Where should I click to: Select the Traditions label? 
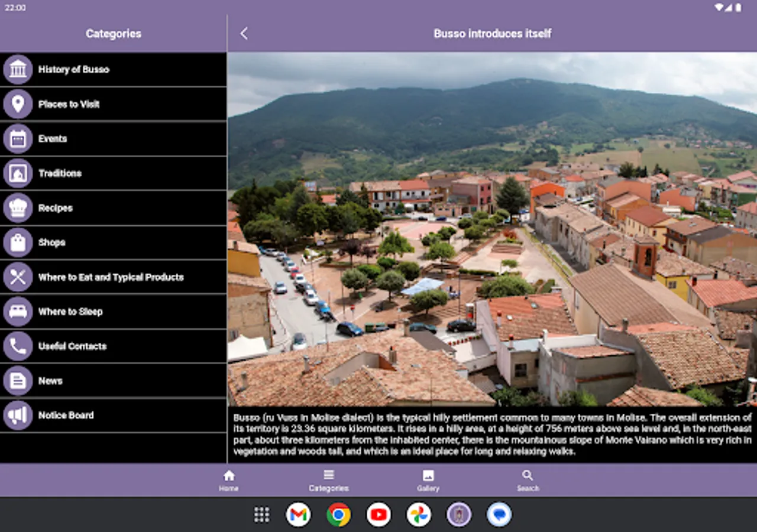tap(60, 173)
